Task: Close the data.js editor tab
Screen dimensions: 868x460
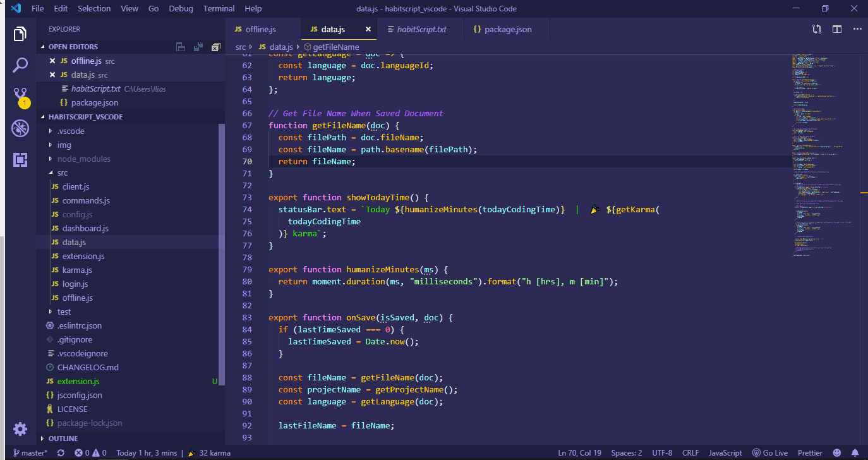Action: coord(368,29)
